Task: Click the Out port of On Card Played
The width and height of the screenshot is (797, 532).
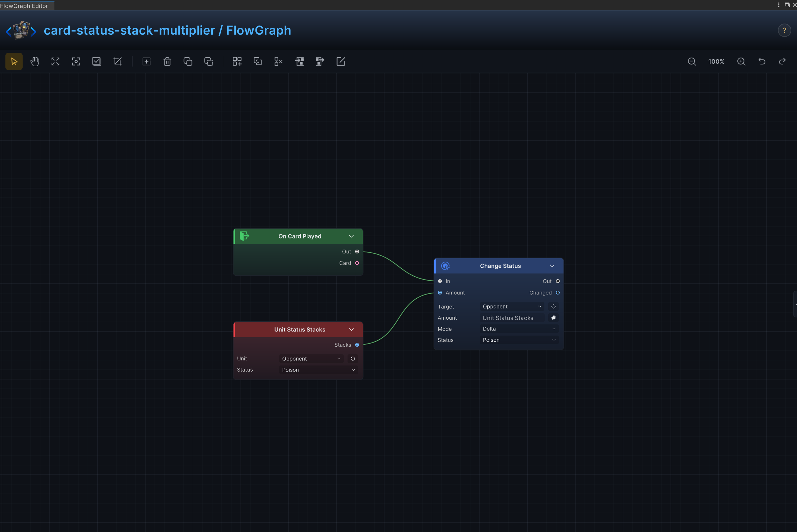Action: click(x=357, y=252)
